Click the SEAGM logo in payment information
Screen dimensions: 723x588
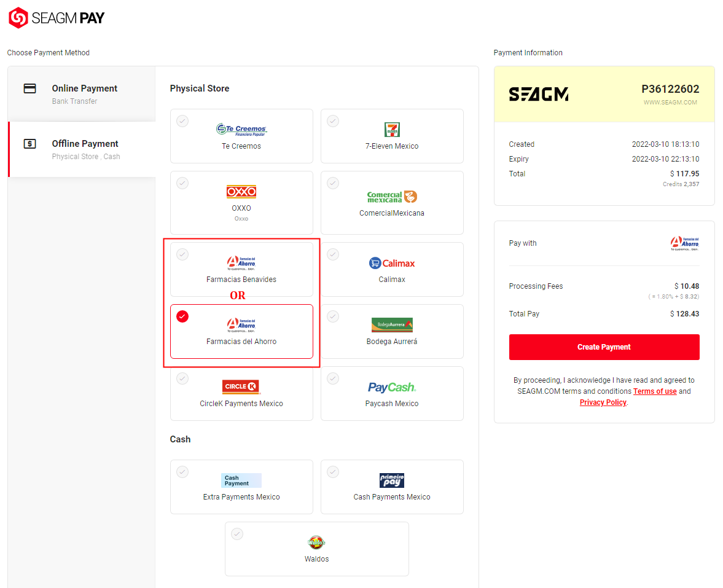[x=539, y=94]
